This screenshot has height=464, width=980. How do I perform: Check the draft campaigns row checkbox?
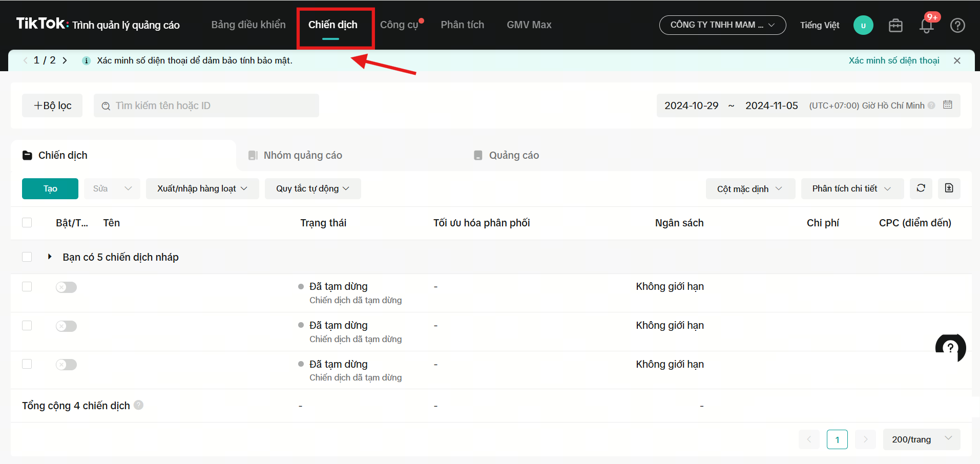tap(27, 257)
